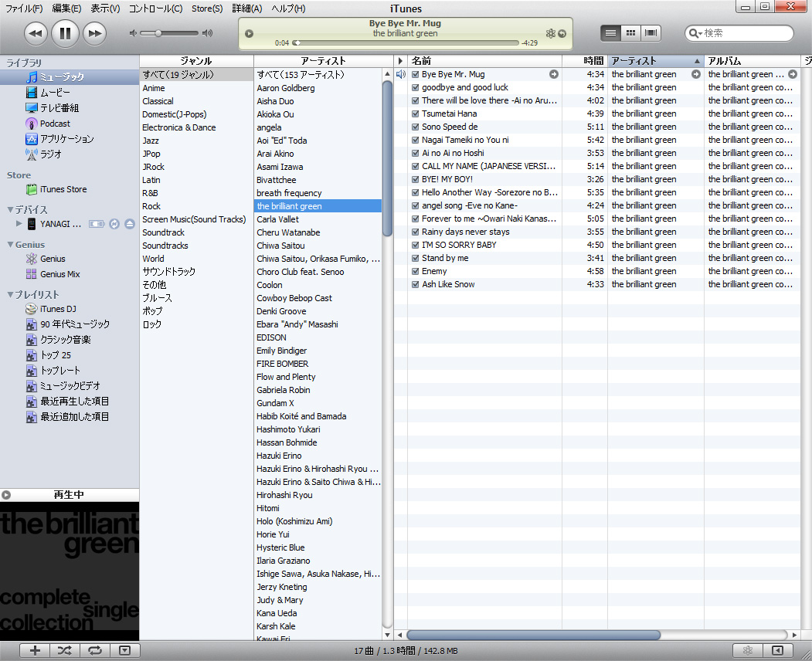Sync the YANAGI device

click(x=114, y=224)
